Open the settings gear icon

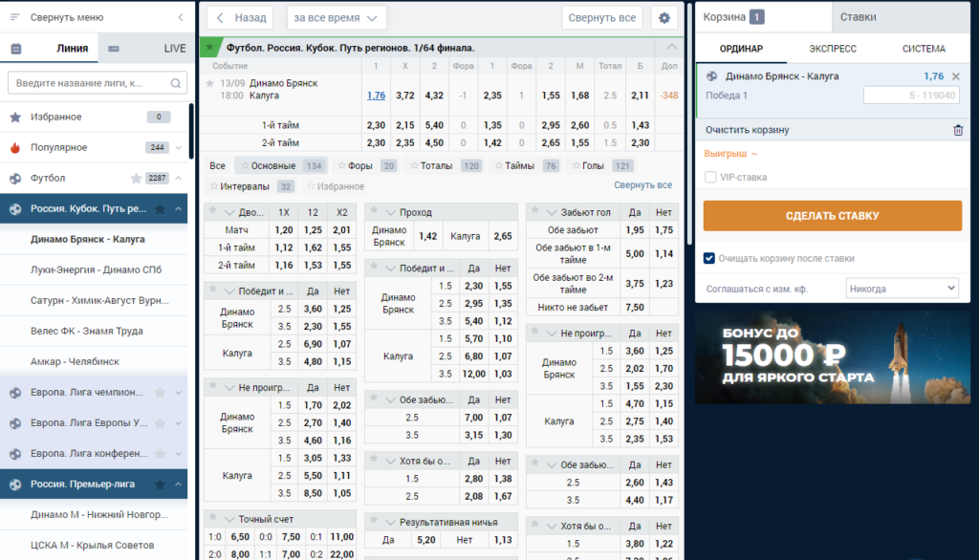(664, 17)
